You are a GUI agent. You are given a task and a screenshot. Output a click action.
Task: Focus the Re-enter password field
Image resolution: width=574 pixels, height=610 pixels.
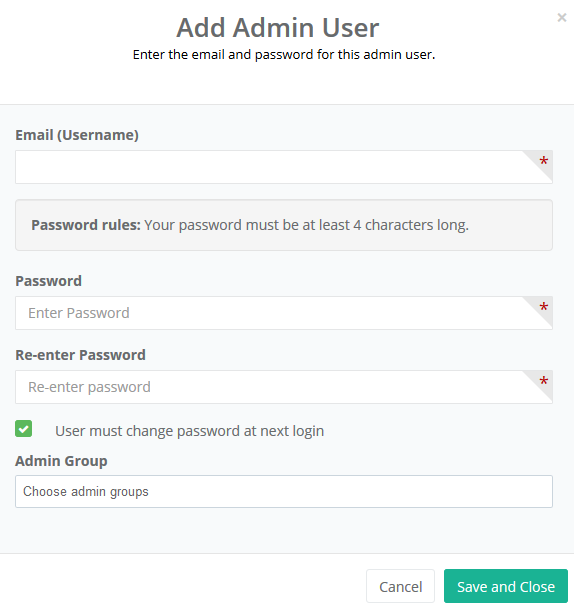pyautogui.click(x=284, y=387)
